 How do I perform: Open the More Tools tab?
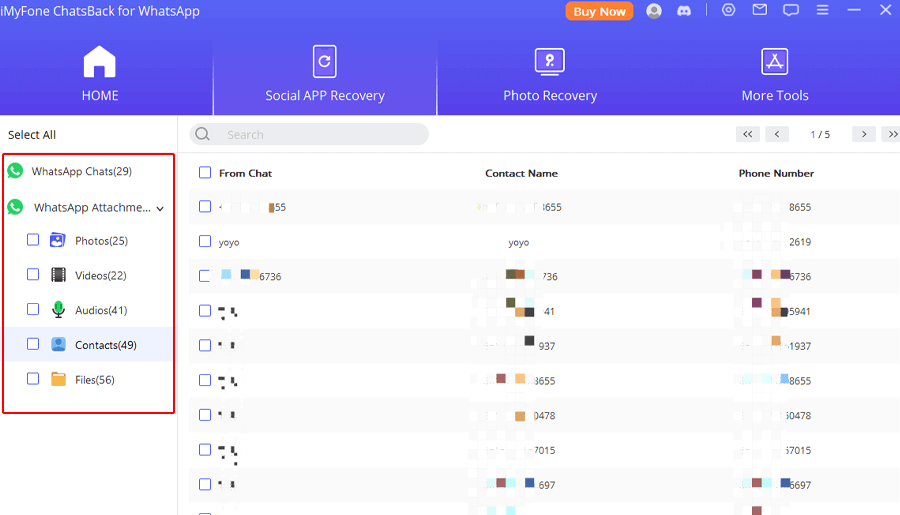tap(774, 76)
